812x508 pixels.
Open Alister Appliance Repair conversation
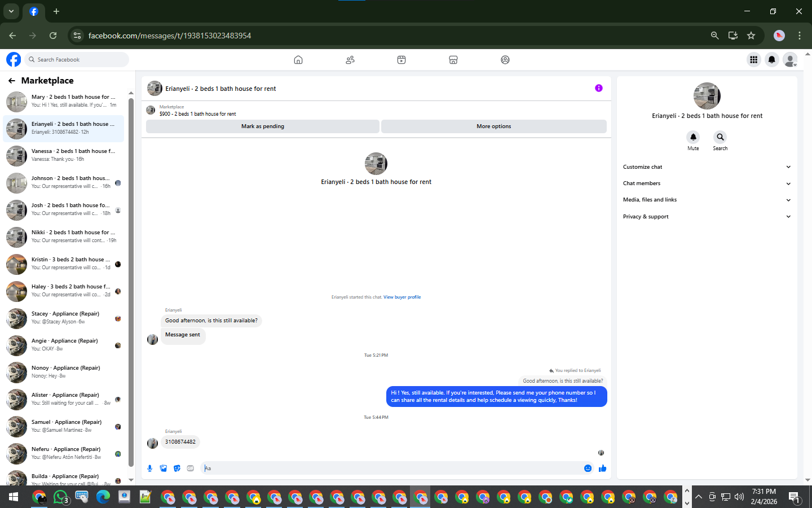pos(63,400)
